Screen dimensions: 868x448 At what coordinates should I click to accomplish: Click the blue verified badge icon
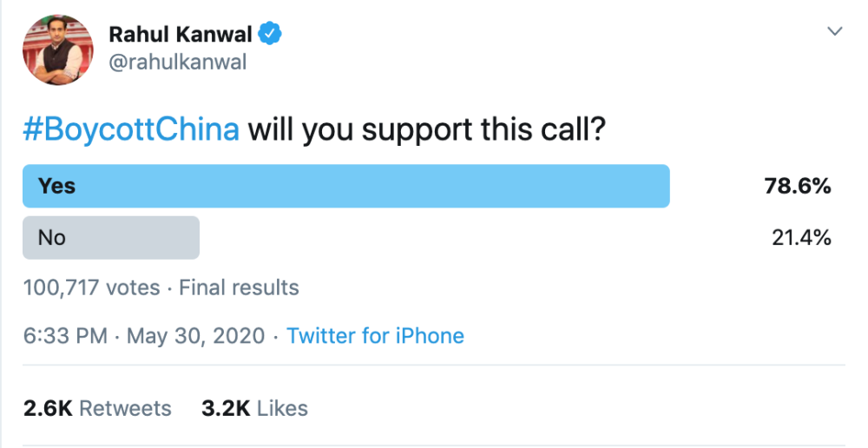(x=272, y=35)
